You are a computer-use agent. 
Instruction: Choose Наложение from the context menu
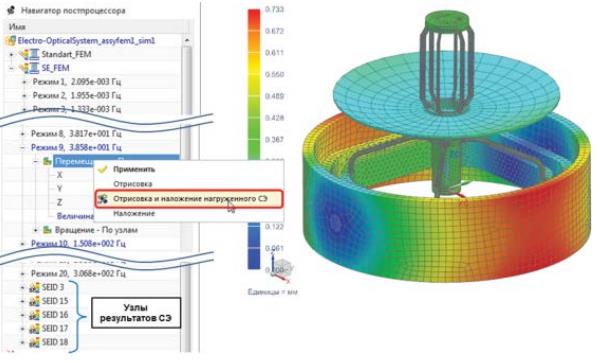[134, 213]
